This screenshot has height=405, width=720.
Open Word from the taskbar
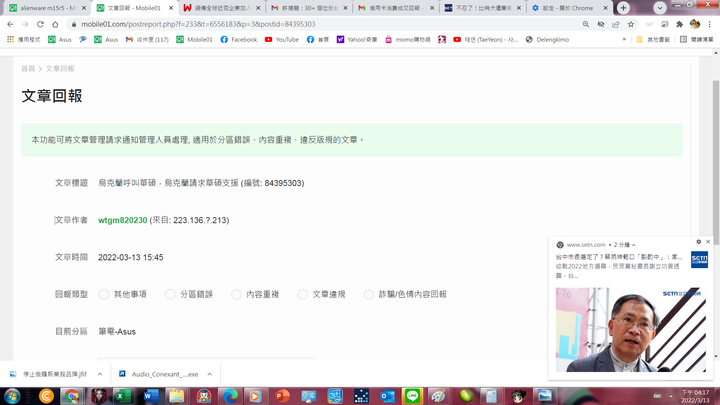[151, 396]
